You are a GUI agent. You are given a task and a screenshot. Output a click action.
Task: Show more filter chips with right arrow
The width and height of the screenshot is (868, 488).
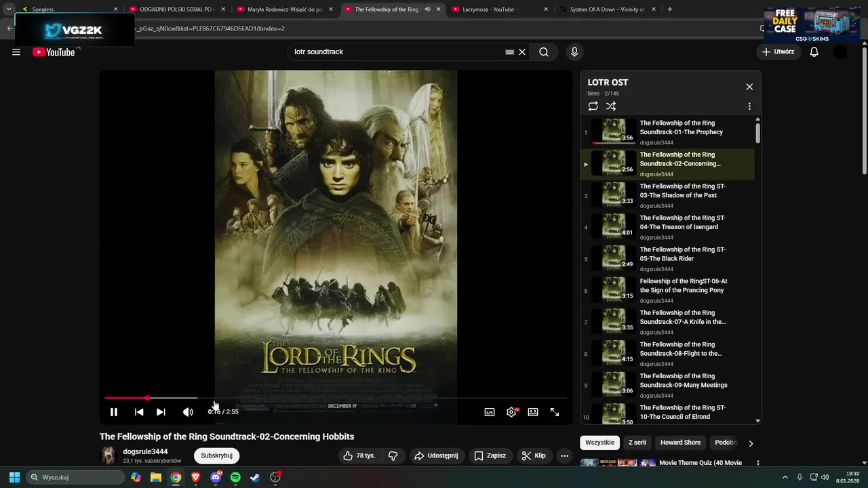click(751, 443)
